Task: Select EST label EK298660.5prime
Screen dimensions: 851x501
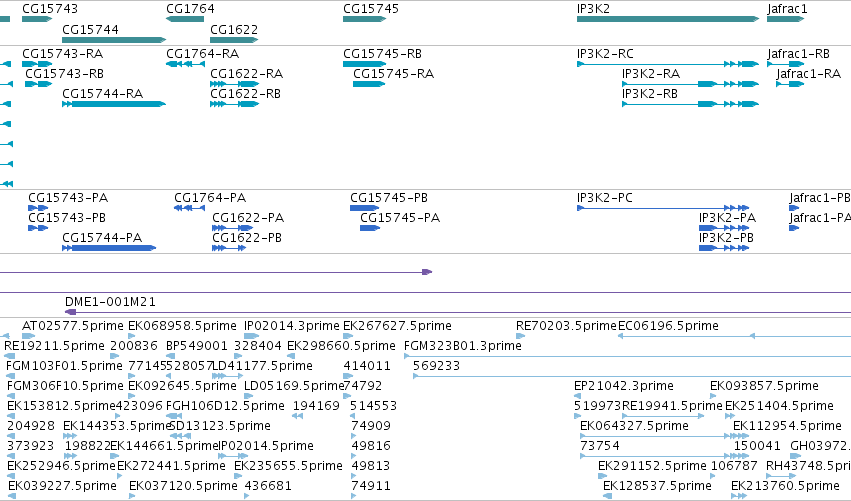Action: 341,346
